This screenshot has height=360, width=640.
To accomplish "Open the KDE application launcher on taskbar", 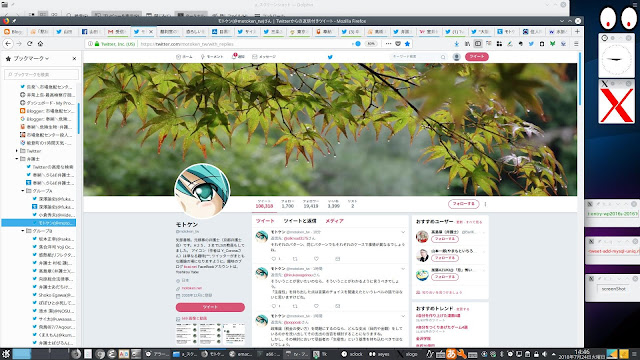I will [x=6, y=354].
